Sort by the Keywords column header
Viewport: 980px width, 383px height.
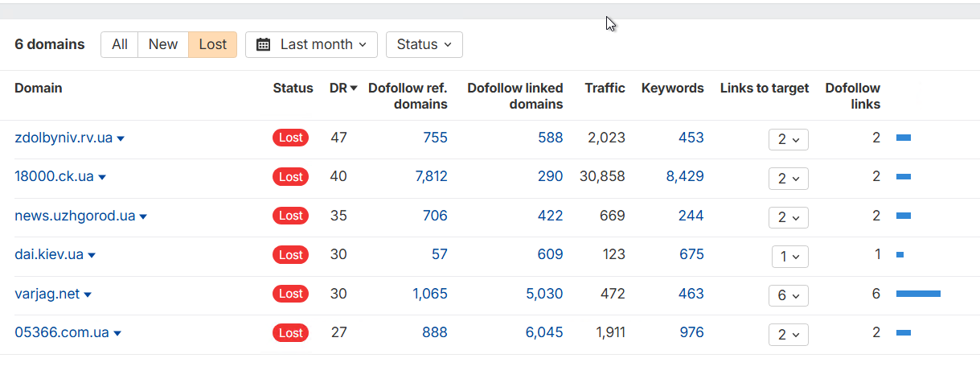(672, 89)
